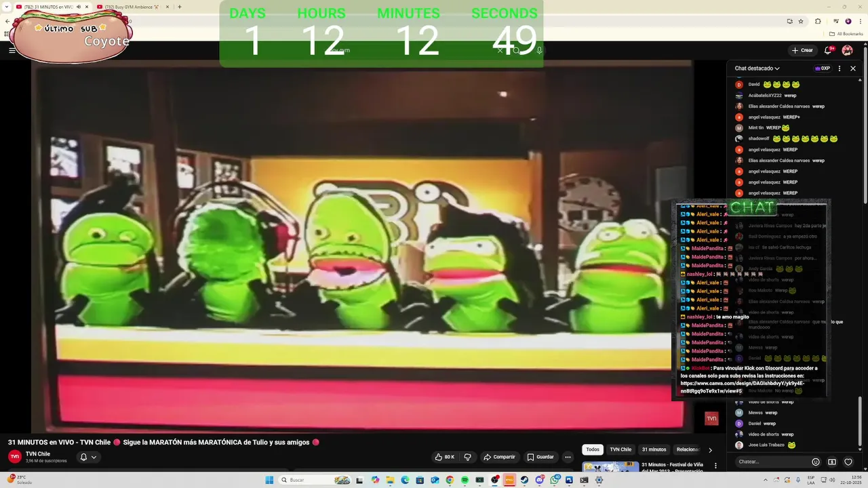This screenshot has height=488, width=868.
Task: Open options for the Festival de Viña video
Action: tap(715, 466)
